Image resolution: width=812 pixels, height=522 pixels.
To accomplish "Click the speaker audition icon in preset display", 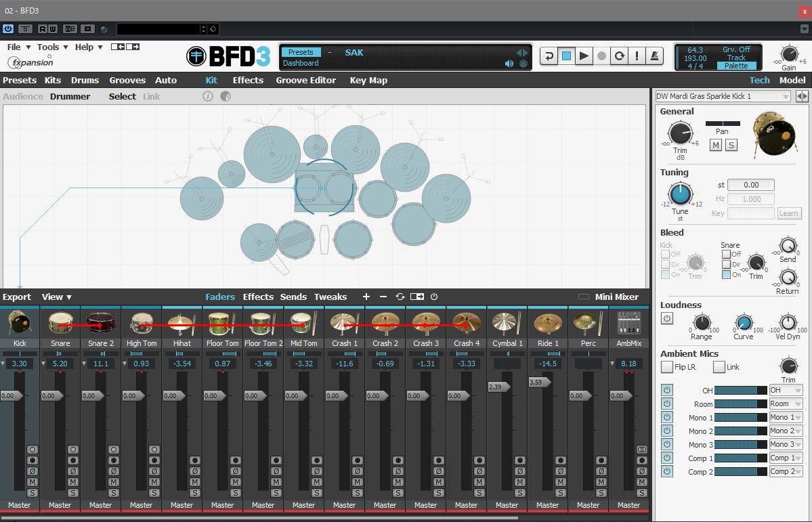I will 509,63.
